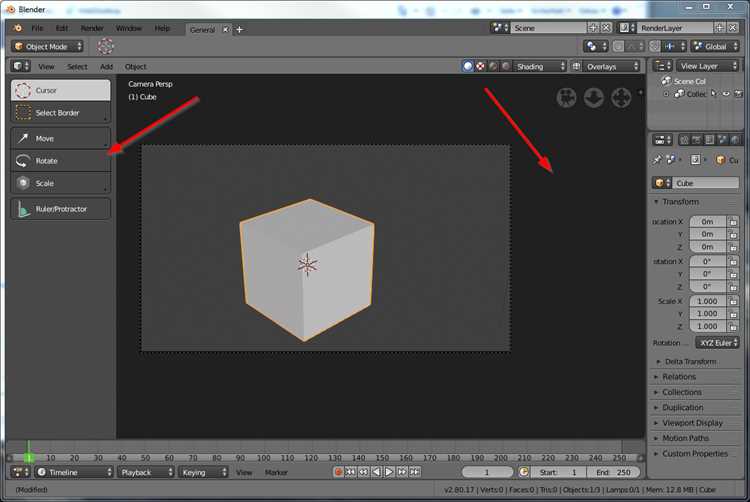This screenshot has height=502, width=750.
Task: Open the Shading options dropdown
Action: coord(540,66)
